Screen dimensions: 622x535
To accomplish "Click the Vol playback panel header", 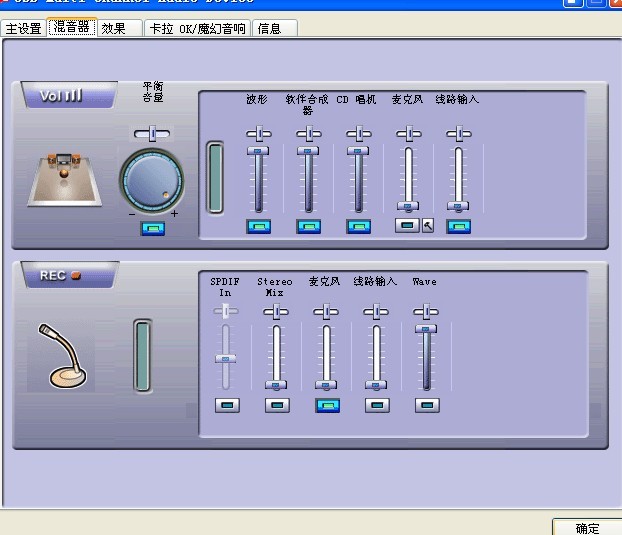I will pyautogui.click(x=69, y=95).
